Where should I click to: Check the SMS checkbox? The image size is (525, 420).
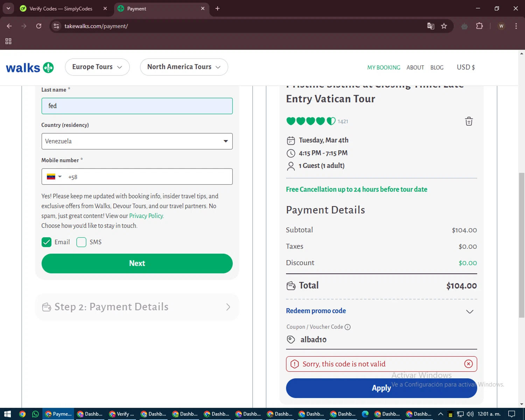coord(81,242)
